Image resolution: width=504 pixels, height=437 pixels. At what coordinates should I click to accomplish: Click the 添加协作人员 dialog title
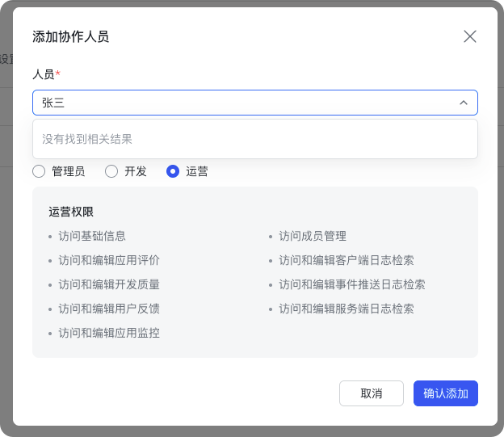[70, 36]
